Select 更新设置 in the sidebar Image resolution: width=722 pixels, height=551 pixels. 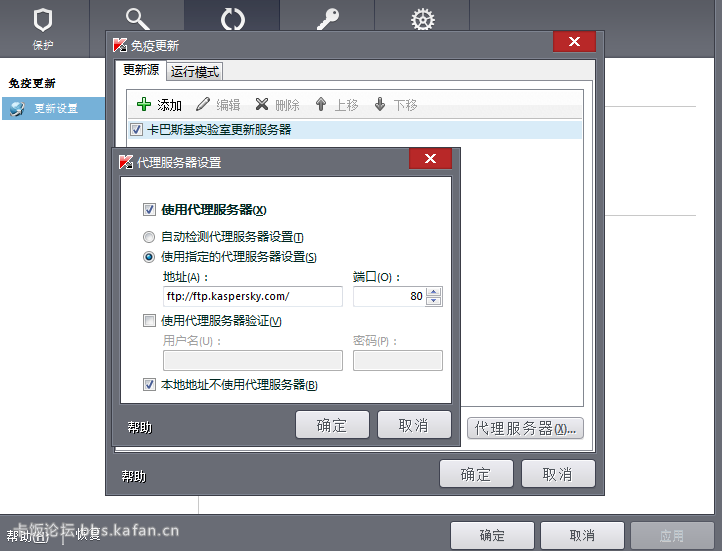pyautogui.click(x=53, y=109)
